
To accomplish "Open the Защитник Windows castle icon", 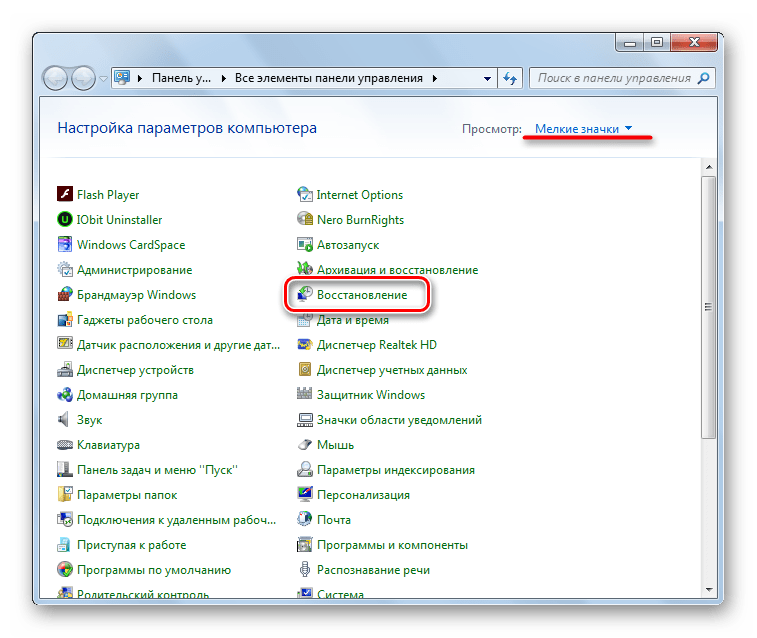I will pos(304,394).
